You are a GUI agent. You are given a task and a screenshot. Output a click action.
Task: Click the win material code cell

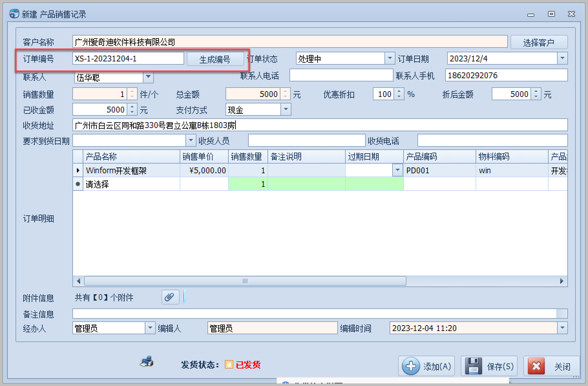click(512, 170)
